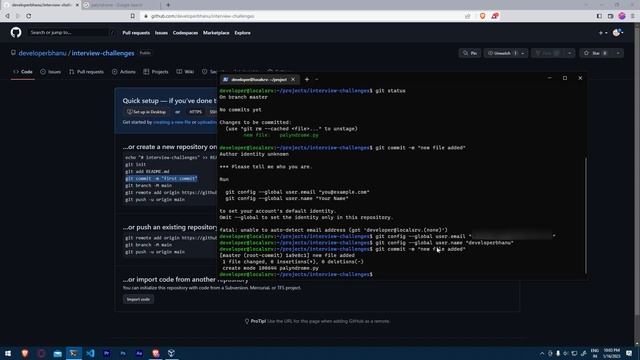This screenshot has width=640, height=360.
Task: Select the Wiki repository tab
Action: [x=185, y=72]
